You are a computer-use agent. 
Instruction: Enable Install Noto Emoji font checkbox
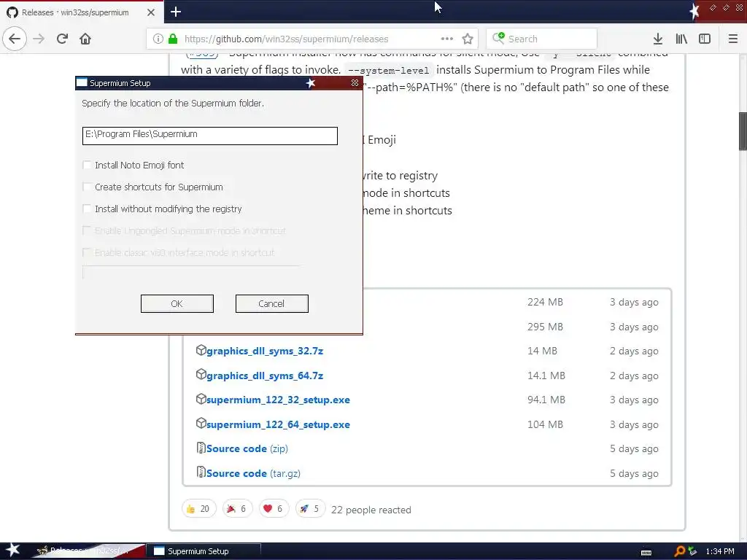(x=87, y=166)
